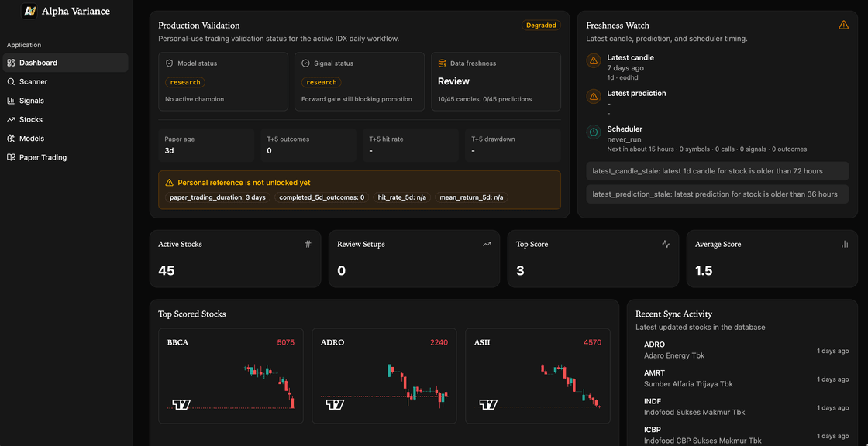Image resolution: width=868 pixels, height=446 pixels.
Task: Click the Latest prediction warning icon
Action: pos(594,97)
